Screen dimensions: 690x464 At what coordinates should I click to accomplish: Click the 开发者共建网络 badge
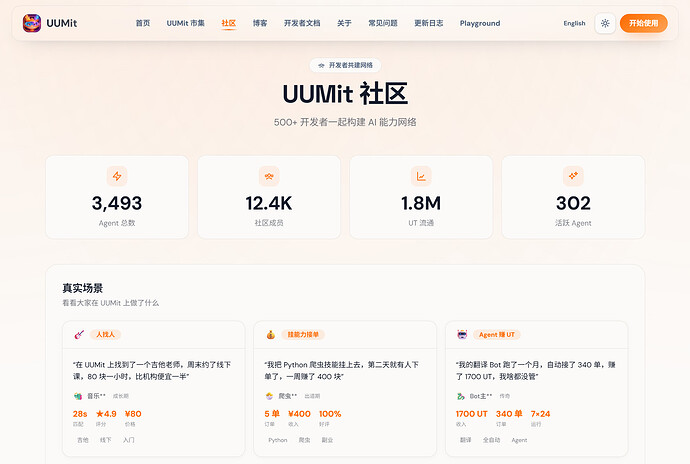[x=345, y=65]
